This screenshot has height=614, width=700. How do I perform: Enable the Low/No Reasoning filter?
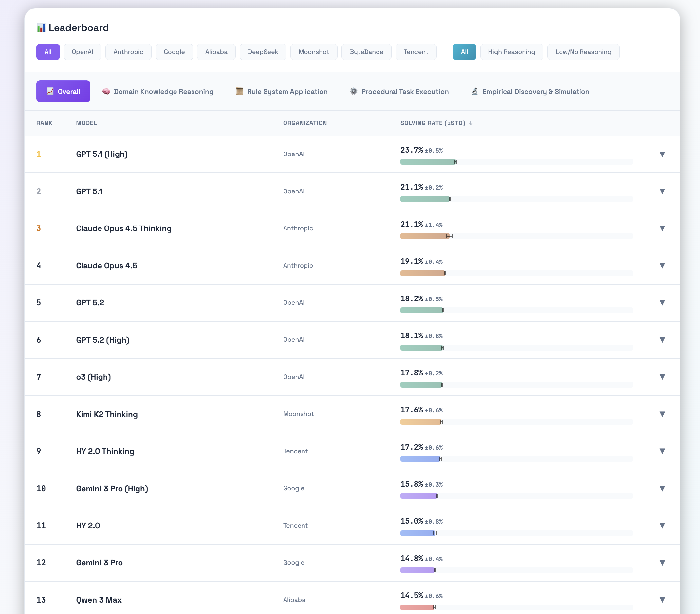click(x=583, y=52)
